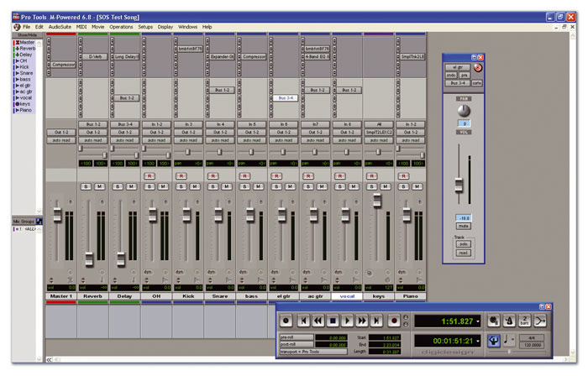This screenshot has height=376, width=588.
Task: Record-arm the OH track
Action: coord(149,175)
